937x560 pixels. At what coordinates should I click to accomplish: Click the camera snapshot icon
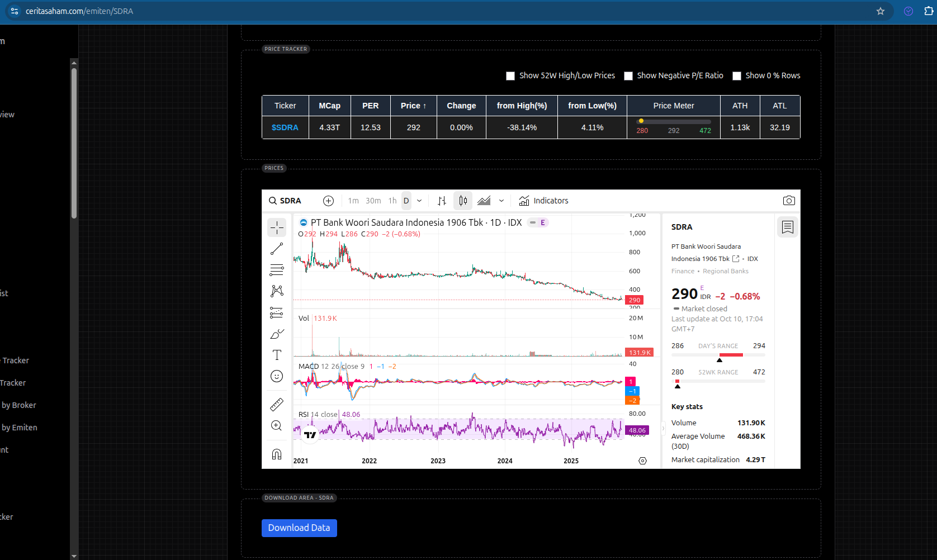pos(789,201)
